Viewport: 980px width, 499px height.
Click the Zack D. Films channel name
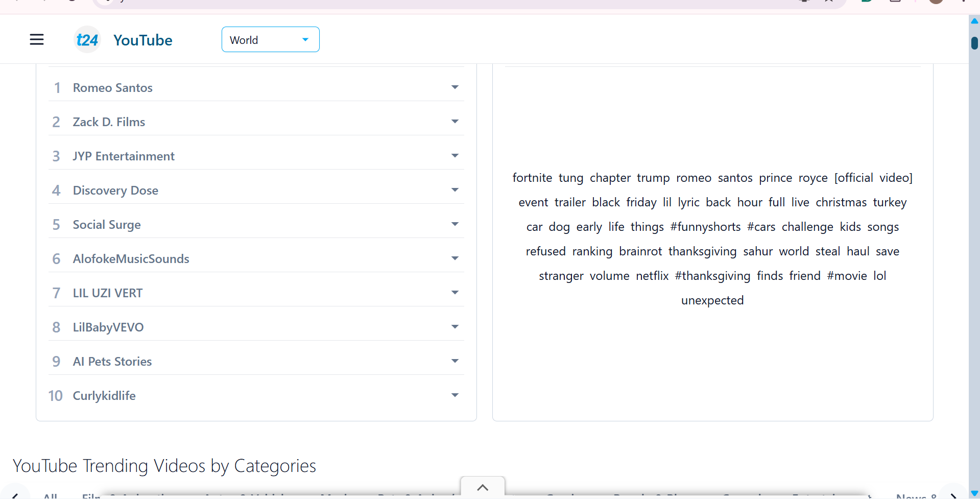[109, 122]
